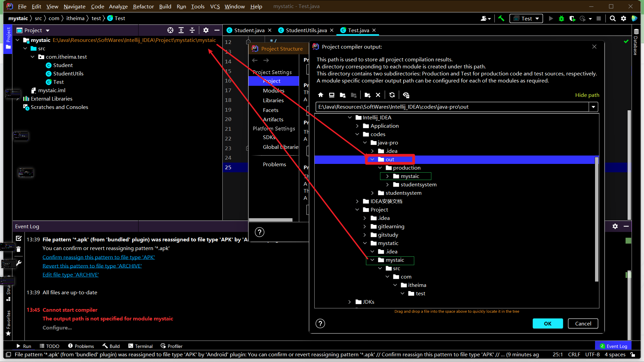Open the Project view mode dropdown

48,31
